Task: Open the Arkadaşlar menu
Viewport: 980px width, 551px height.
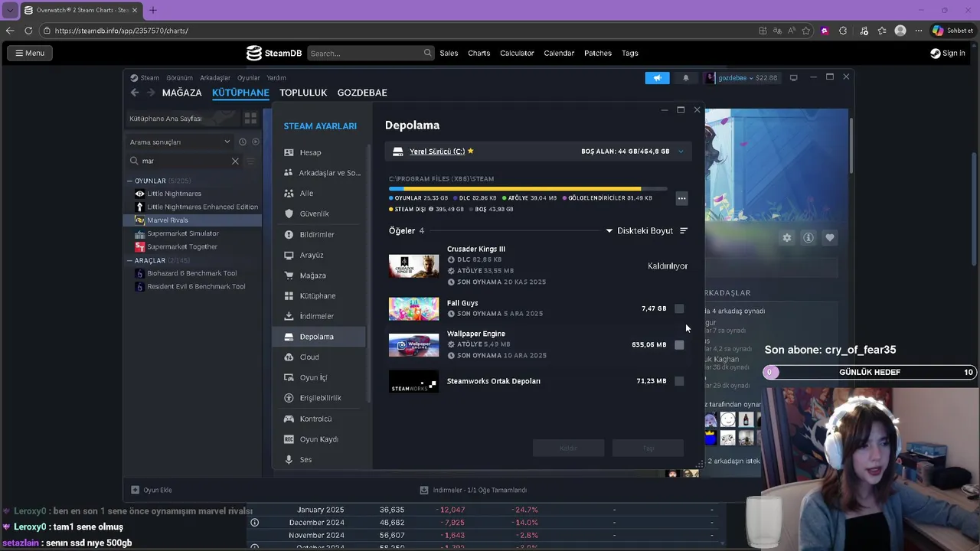Action: click(215, 78)
